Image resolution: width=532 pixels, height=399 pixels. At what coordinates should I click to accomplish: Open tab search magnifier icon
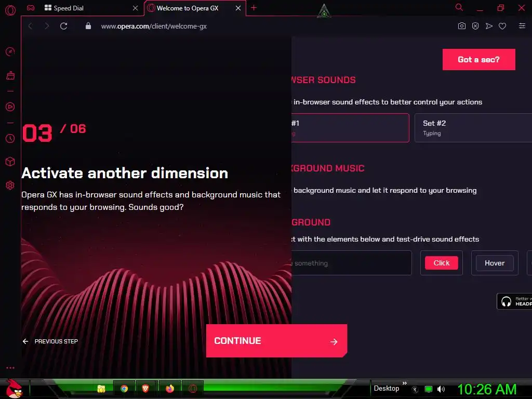pos(459,7)
